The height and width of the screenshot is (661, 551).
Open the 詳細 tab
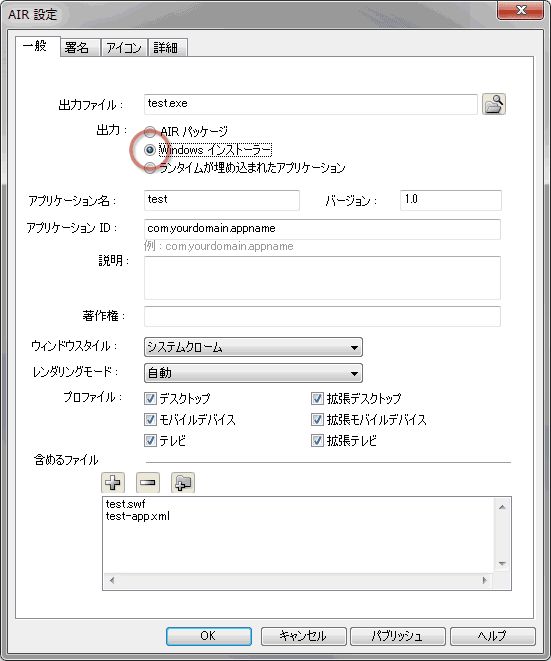pos(167,48)
